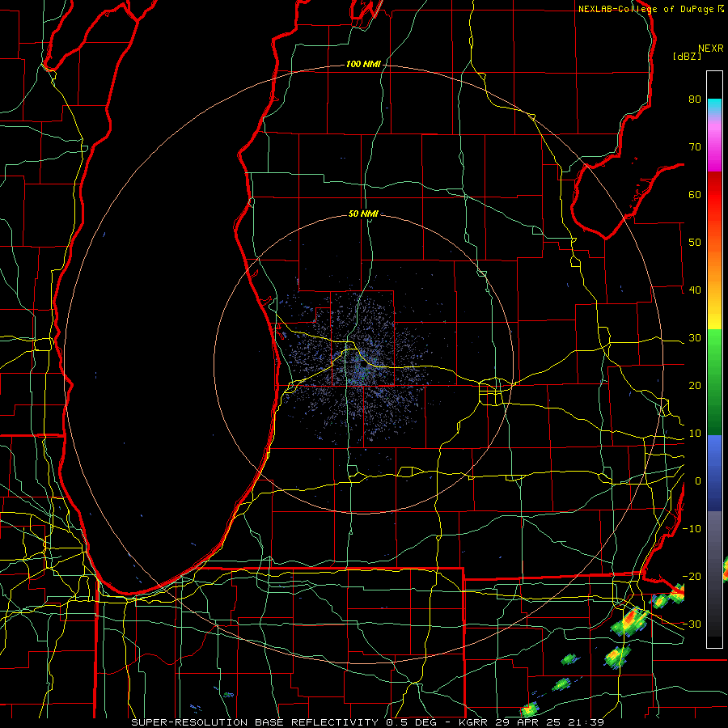This screenshot has width=728, height=728.
Task: Click the 30 value on dBZ scale
Action: [x=695, y=338]
